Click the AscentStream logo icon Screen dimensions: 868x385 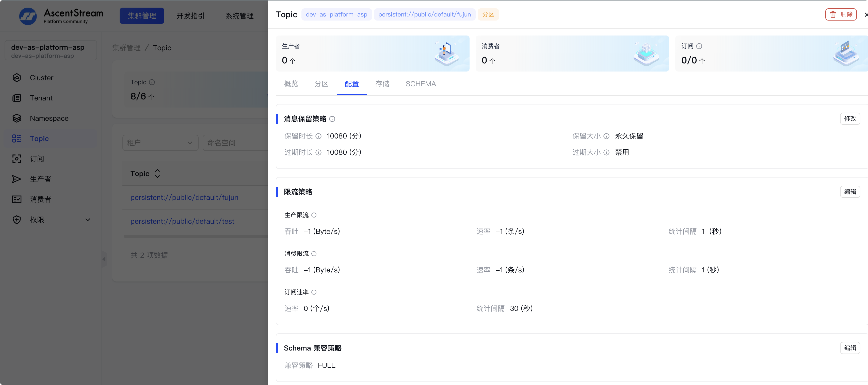(28, 16)
